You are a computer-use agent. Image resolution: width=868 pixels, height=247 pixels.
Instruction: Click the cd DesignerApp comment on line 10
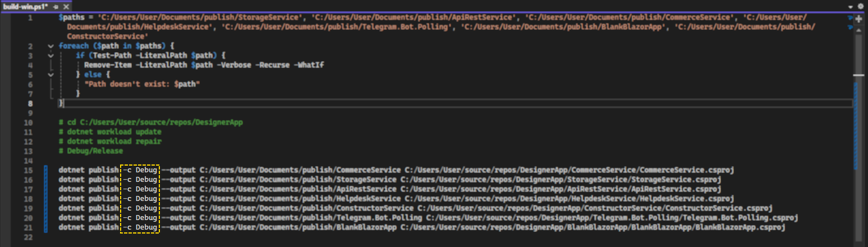pos(150,122)
